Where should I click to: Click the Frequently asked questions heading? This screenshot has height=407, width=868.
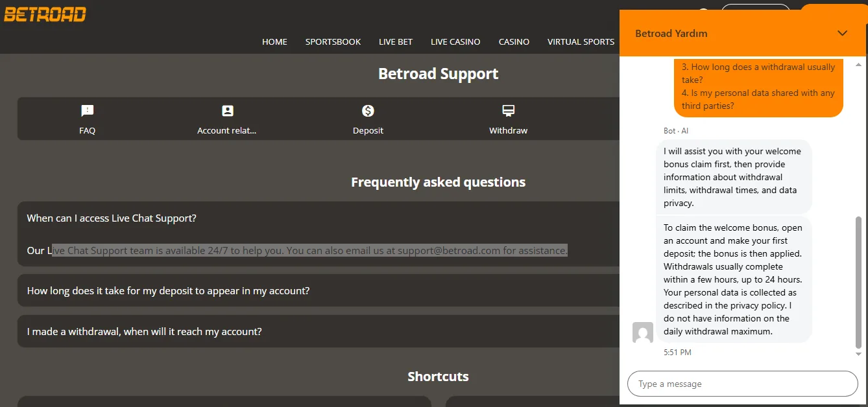pyautogui.click(x=439, y=182)
